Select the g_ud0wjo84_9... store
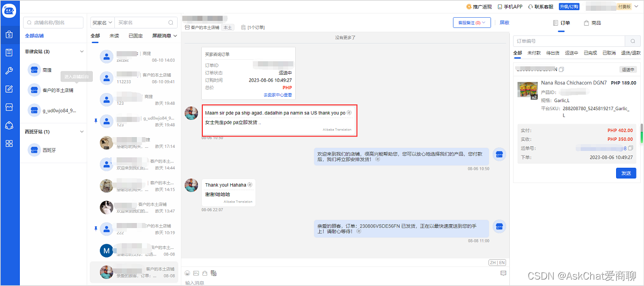The image size is (644, 286). coord(54,110)
